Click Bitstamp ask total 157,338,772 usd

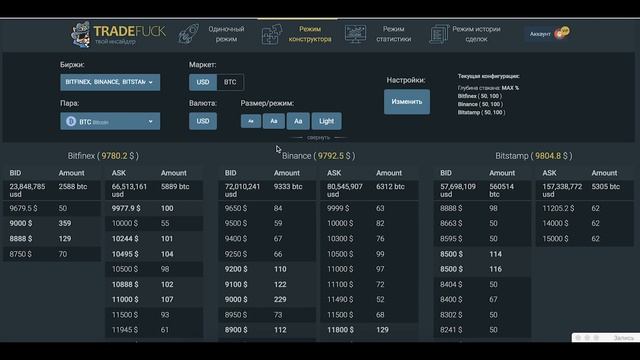tap(562, 190)
